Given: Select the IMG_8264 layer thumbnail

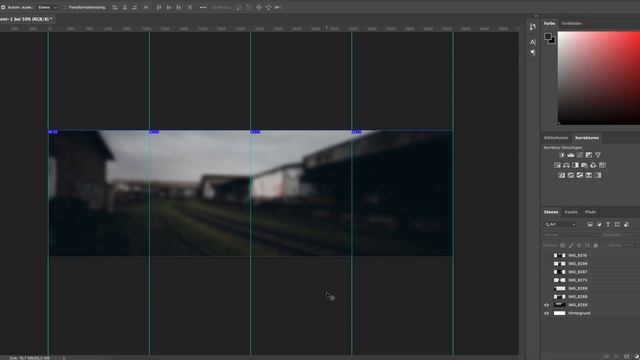Looking at the screenshot, I should tap(560, 305).
